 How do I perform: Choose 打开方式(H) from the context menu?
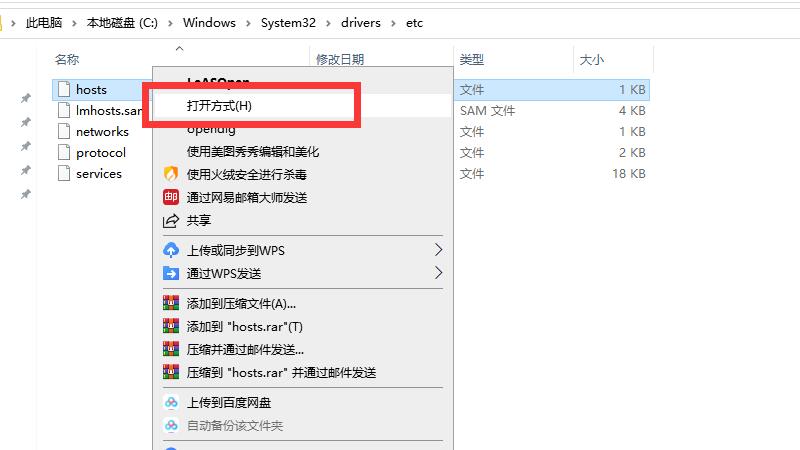click(x=220, y=105)
